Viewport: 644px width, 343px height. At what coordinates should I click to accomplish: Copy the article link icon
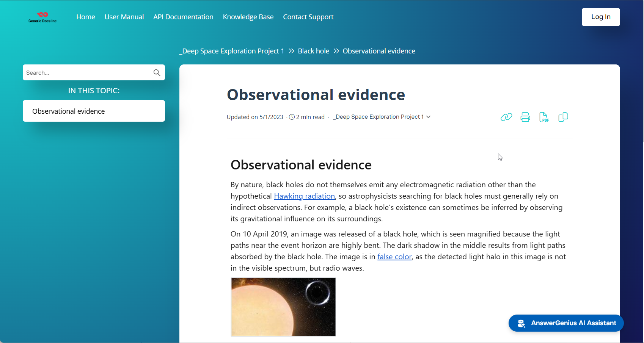tap(506, 117)
